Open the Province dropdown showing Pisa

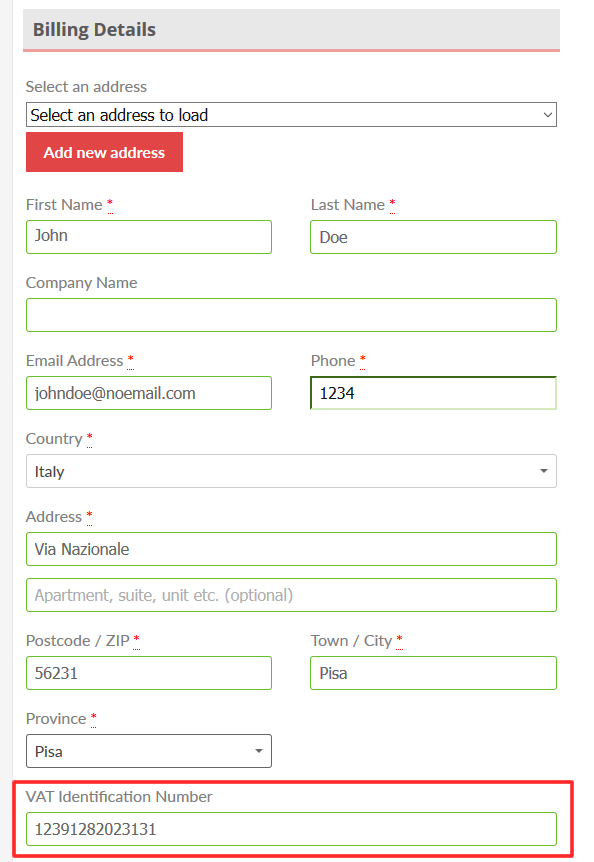[149, 751]
